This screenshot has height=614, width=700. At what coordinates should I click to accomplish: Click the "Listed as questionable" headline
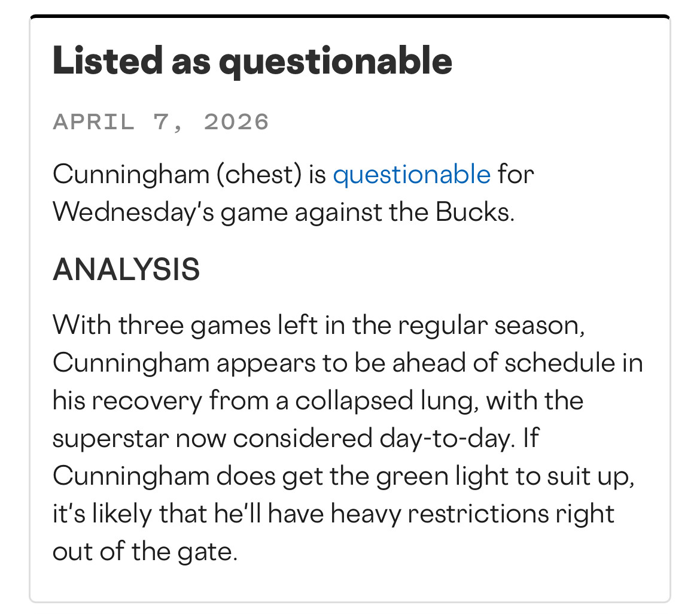(x=252, y=61)
